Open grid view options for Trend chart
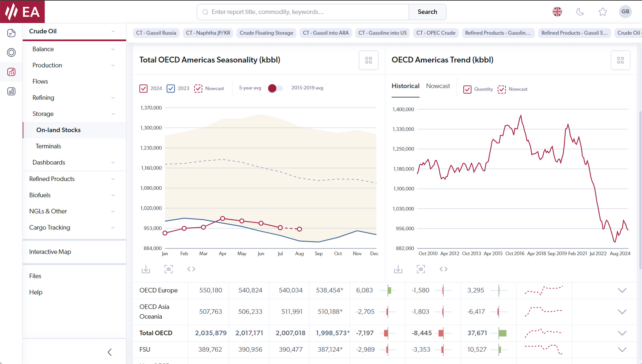Image resolution: width=642 pixels, height=364 pixels. pos(621,60)
